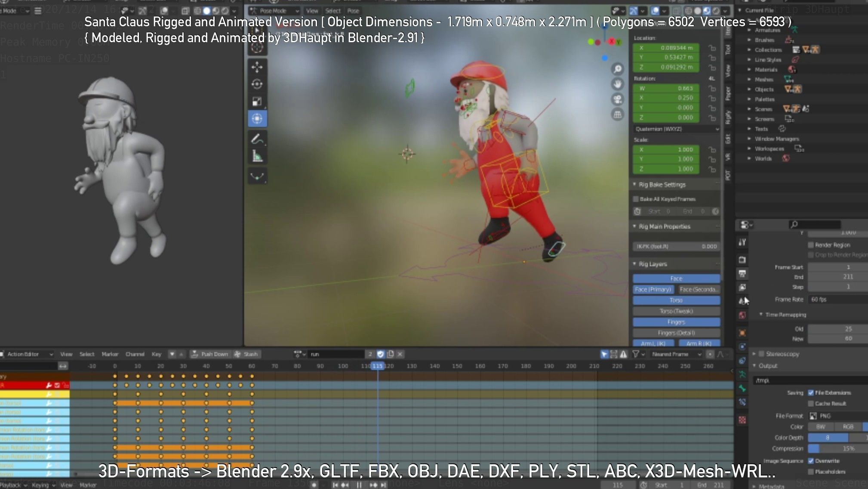Toggle camera view gizmo icon

pyautogui.click(x=618, y=99)
